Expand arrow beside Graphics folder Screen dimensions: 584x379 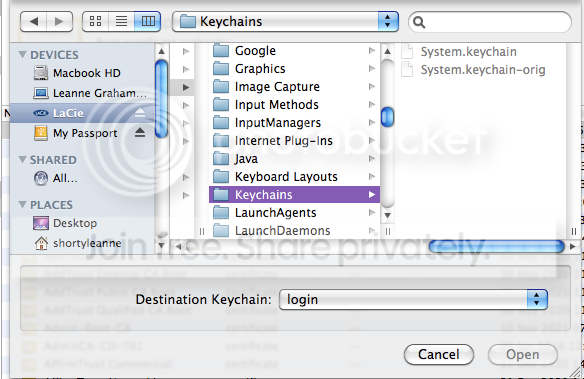click(x=372, y=69)
